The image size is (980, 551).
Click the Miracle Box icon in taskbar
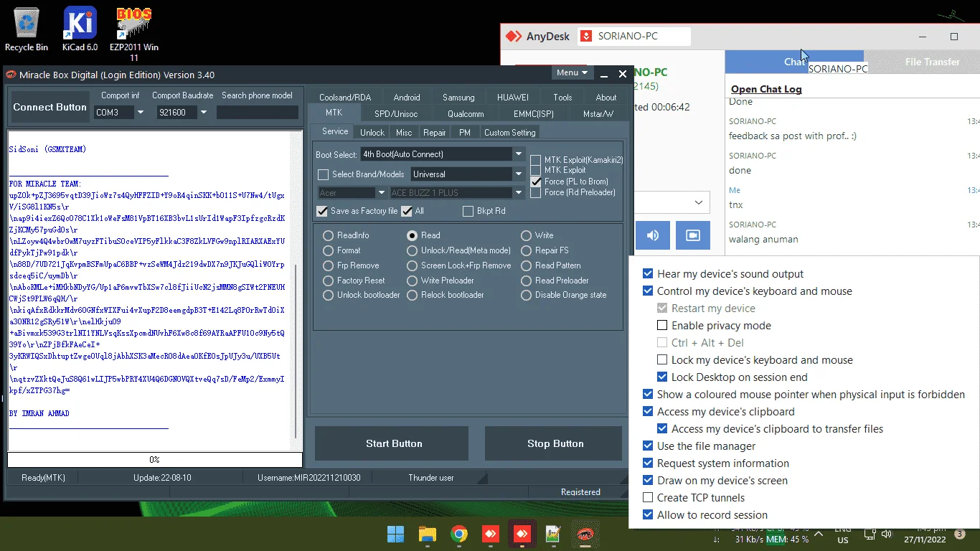[x=586, y=534]
